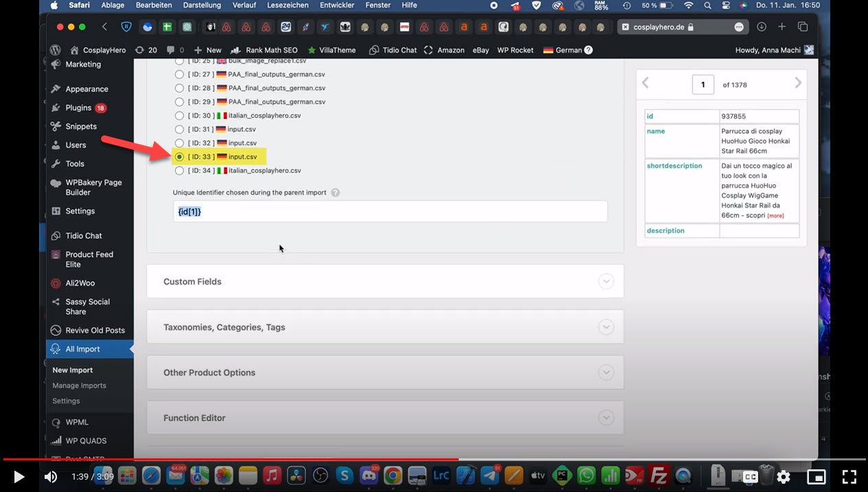This screenshot has height=492, width=868.
Task: Open comments bubble in admin bar
Action: click(x=175, y=50)
